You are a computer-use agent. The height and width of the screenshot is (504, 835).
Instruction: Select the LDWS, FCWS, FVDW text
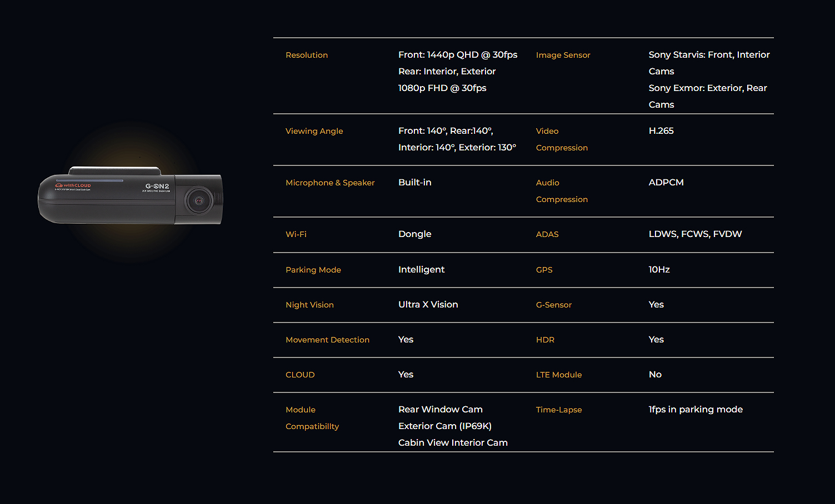tap(695, 234)
